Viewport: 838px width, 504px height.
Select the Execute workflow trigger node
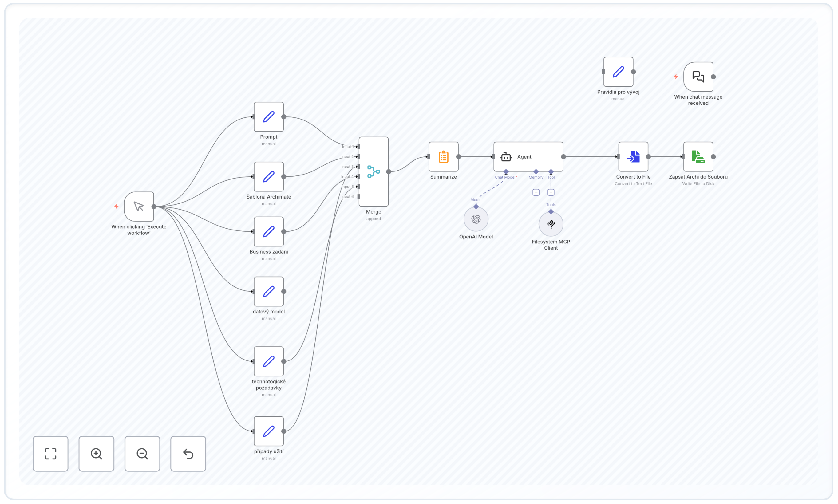point(139,207)
